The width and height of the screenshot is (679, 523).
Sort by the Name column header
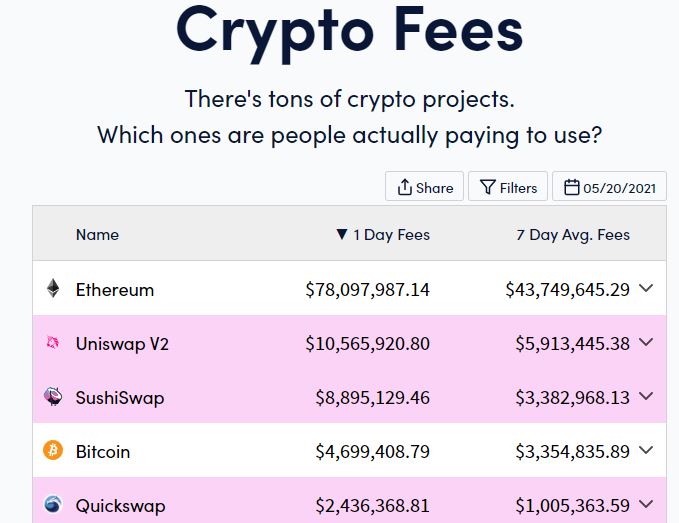(97, 235)
